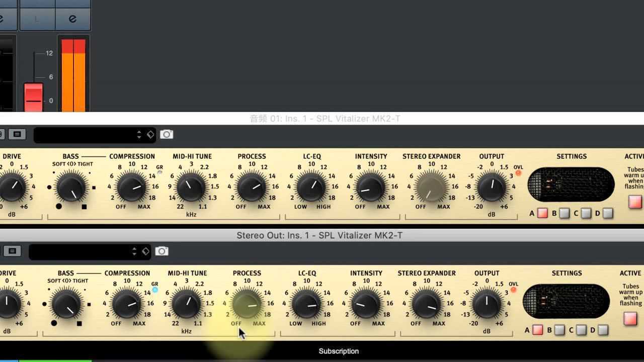Open preset dropdown in Stereo Out plugin window

pos(90,251)
